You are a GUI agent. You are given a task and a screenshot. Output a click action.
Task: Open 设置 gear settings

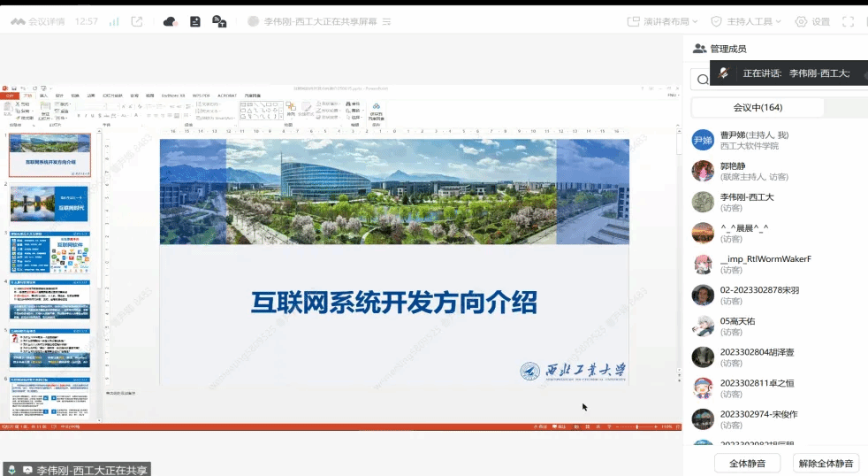(x=812, y=21)
